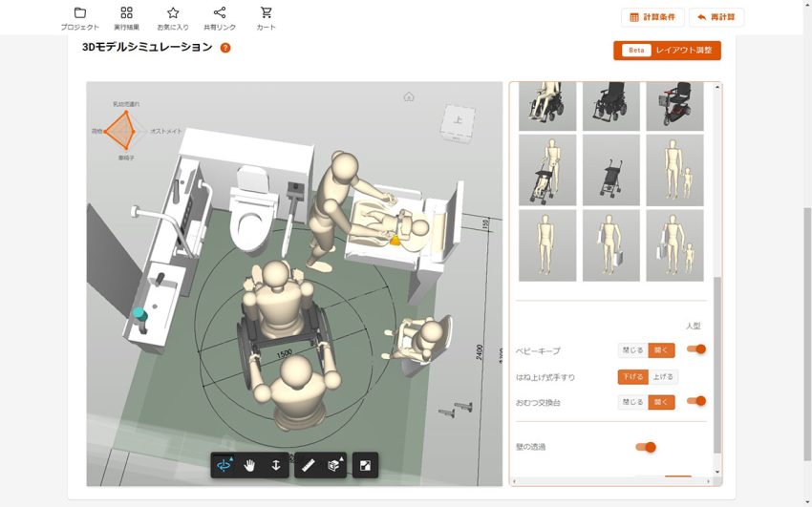Select the vertical zoom arrows tool

pyautogui.click(x=275, y=465)
